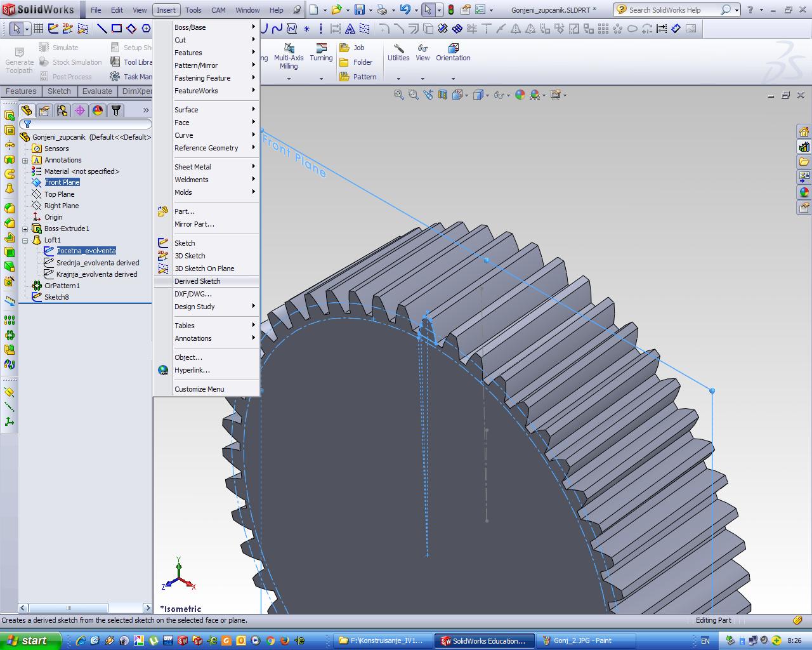Click the Undo icon
This screenshot has height=650, width=812.
click(405, 10)
